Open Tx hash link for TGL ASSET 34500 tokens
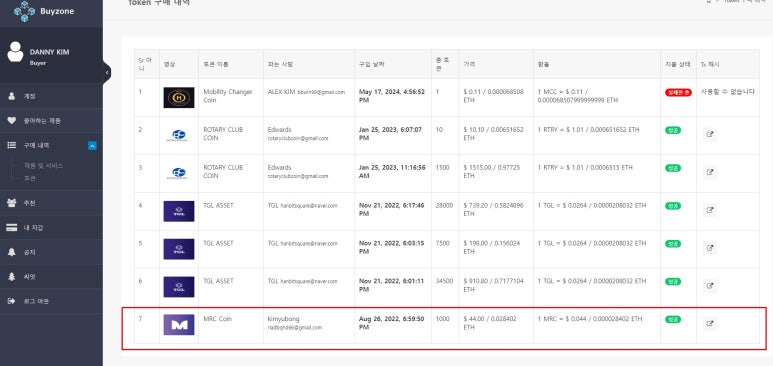The width and height of the screenshot is (773, 366). point(710,286)
